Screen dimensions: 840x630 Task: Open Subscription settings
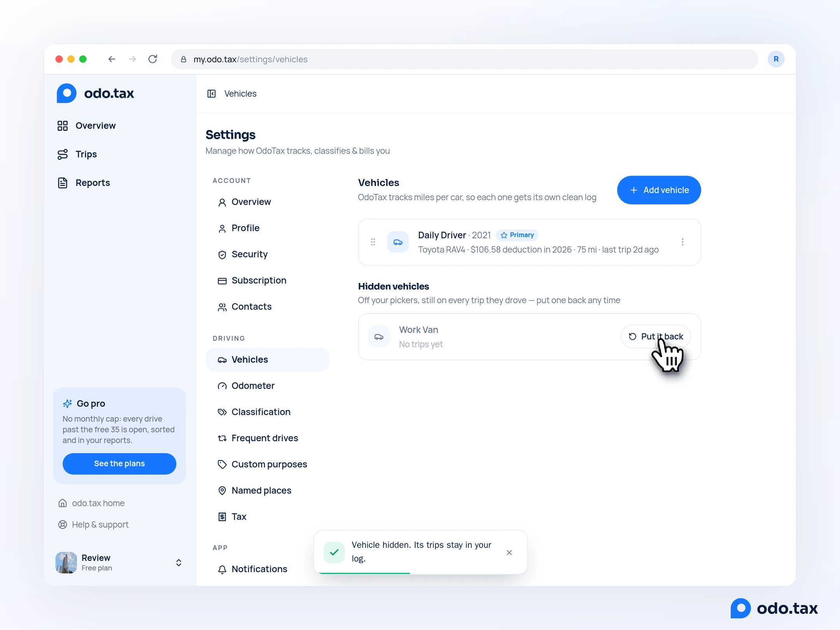[268, 280]
